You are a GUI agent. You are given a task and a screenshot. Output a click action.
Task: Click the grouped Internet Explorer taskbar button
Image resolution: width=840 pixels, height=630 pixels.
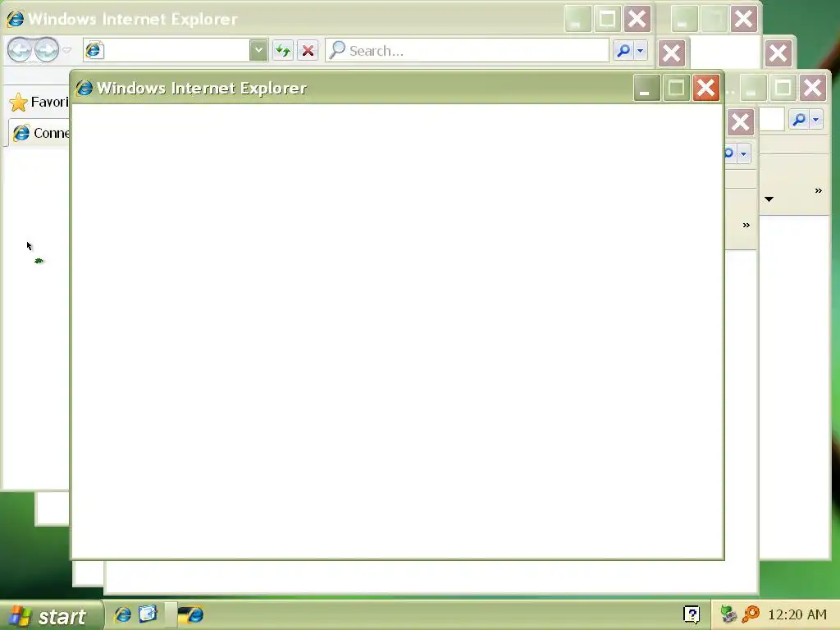190,614
